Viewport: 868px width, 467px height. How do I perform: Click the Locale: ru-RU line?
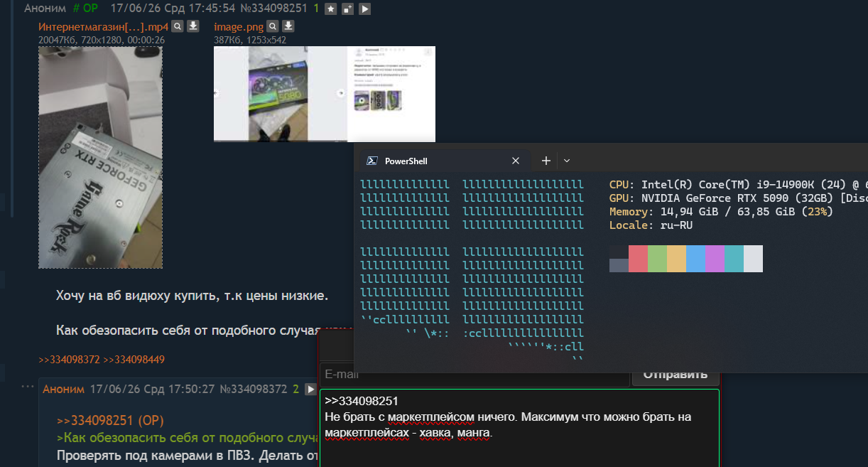(651, 225)
